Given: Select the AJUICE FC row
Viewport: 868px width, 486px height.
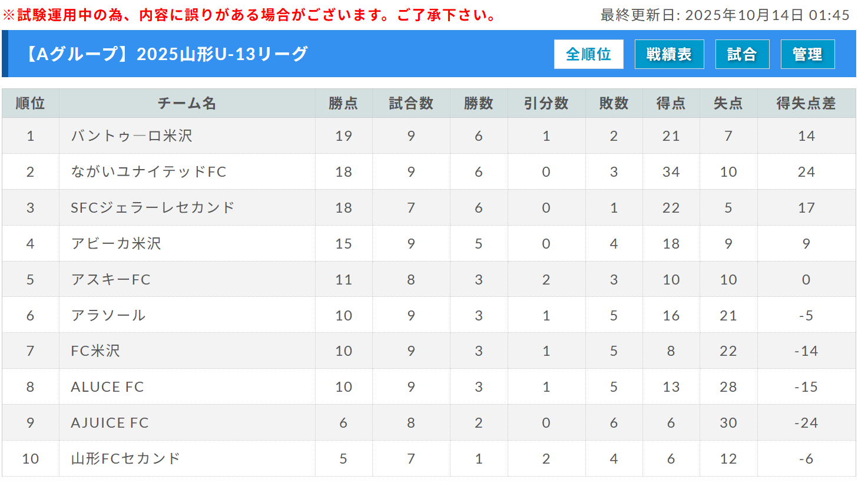Looking at the screenshot, I should click(x=110, y=423).
